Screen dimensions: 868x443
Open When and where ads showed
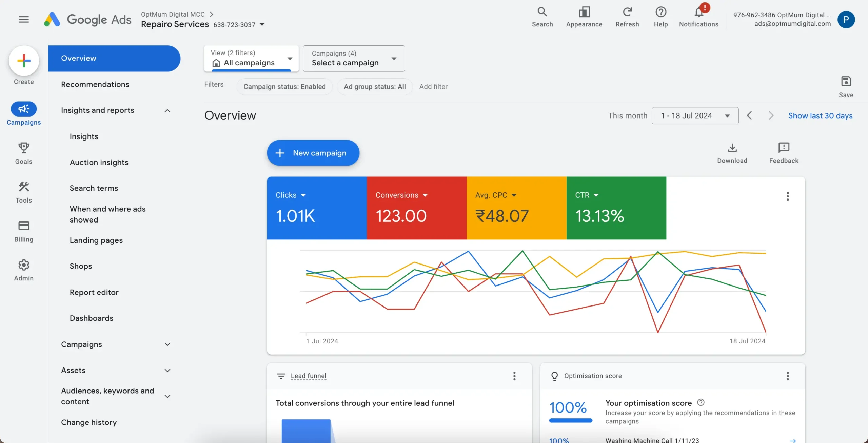pyautogui.click(x=107, y=214)
